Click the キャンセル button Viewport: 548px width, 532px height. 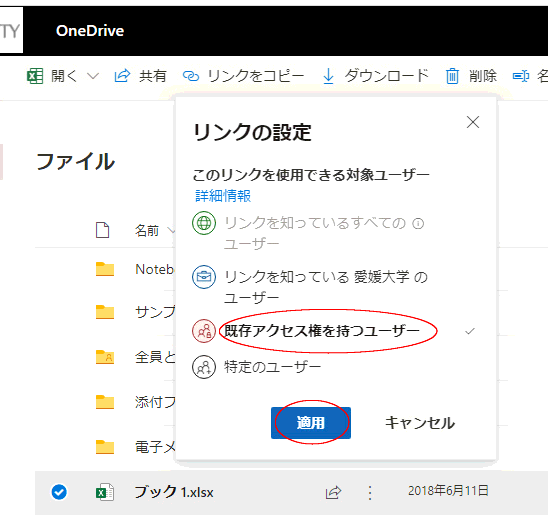pos(420,423)
